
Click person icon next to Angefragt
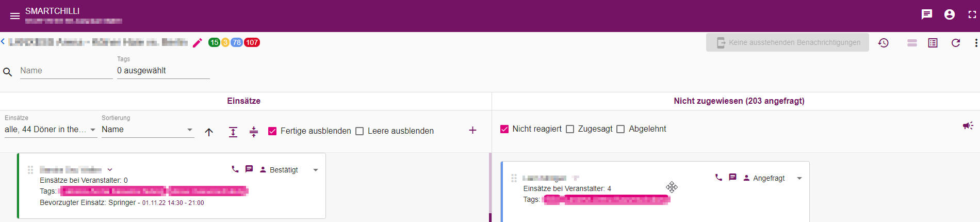click(x=746, y=178)
